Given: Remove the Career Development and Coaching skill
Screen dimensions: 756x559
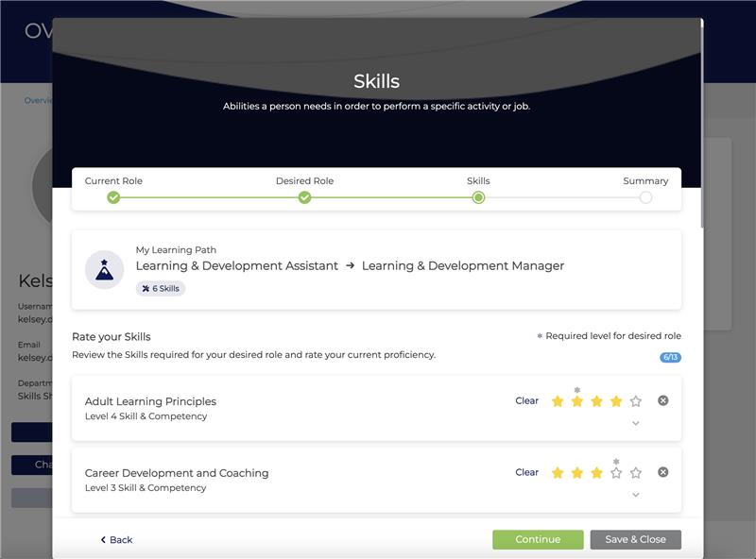Looking at the screenshot, I should pyautogui.click(x=662, y=472).
